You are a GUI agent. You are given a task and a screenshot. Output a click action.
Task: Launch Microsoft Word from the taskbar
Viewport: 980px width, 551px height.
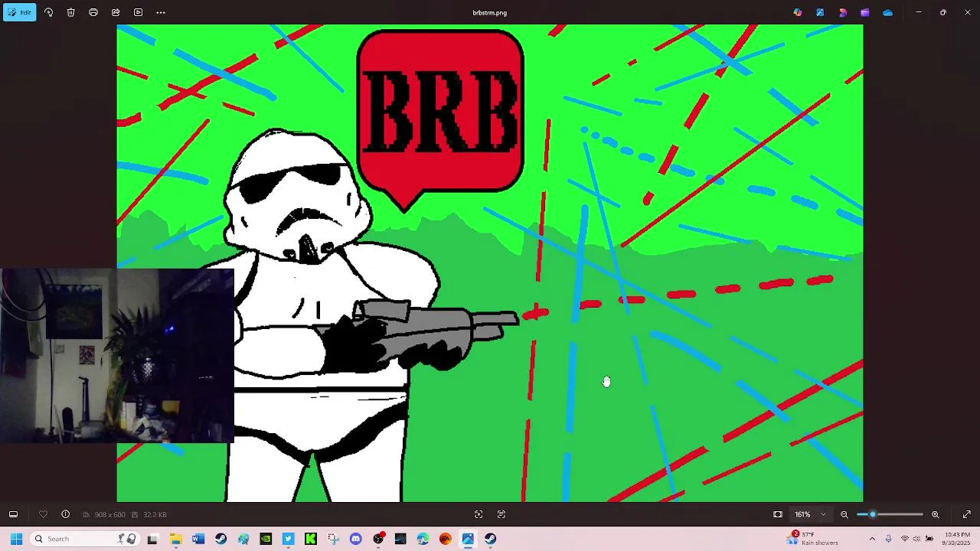point(198,539)
